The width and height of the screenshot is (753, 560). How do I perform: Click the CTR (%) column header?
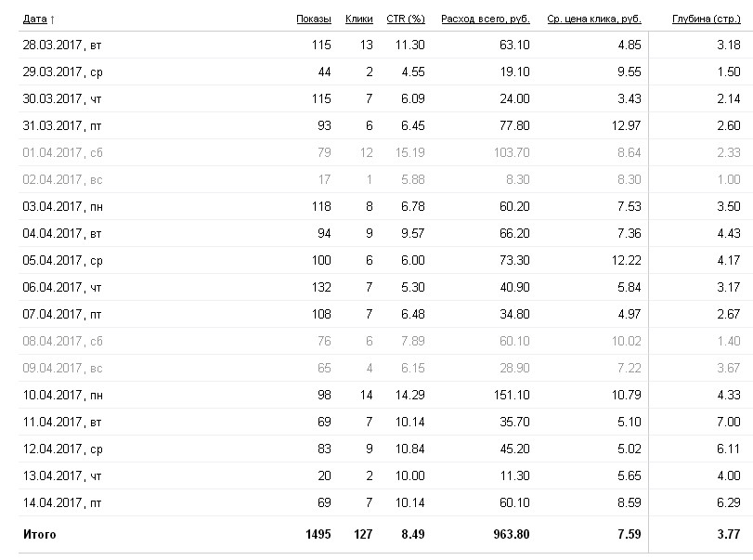405,19
